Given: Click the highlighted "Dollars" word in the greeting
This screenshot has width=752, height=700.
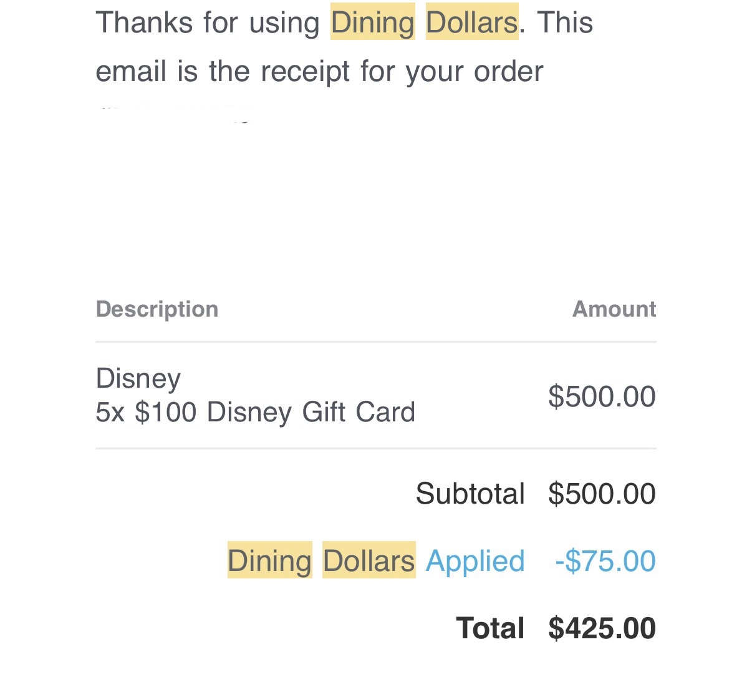Looking at the screenshot, I should (x=471, y=22).
